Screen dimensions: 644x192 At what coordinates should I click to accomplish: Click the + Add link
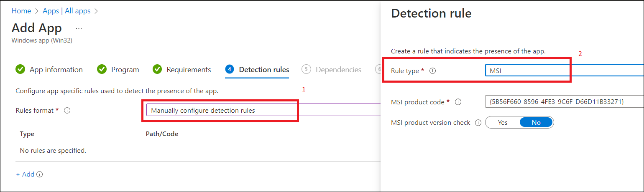pos(25,174)
